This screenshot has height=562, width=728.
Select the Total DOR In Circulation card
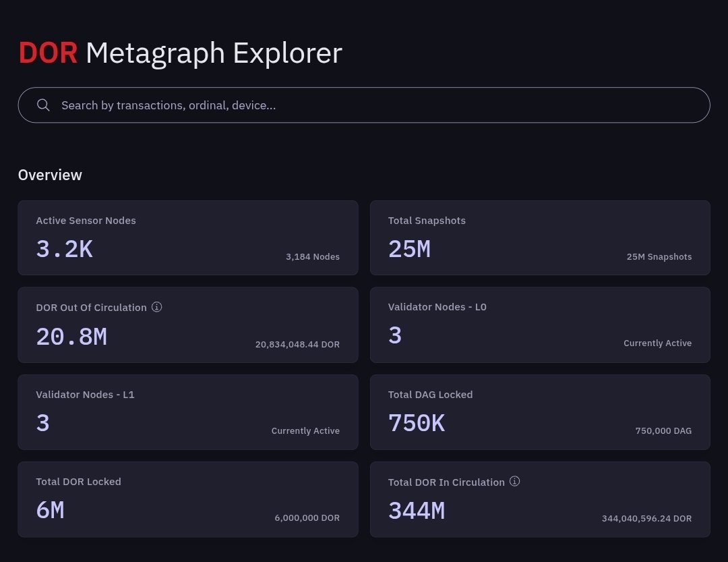point(540,500)
